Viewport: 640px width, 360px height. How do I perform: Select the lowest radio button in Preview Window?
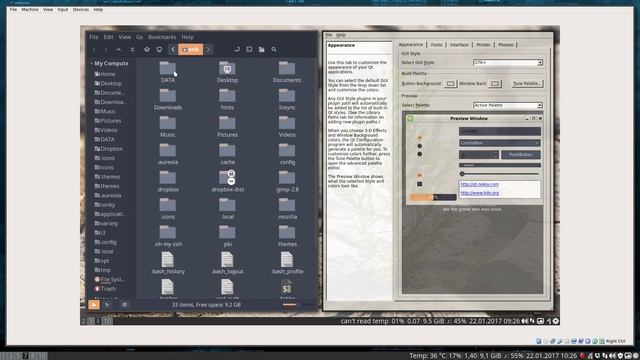click(x=419, y=154)
